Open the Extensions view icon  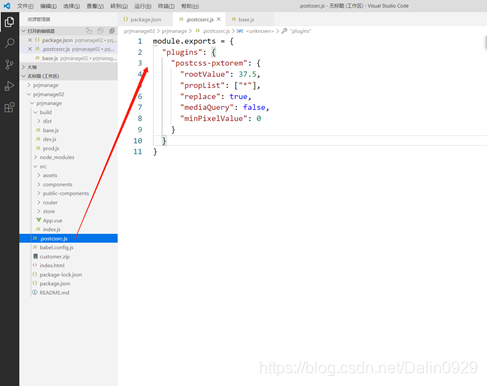tap(9, 107)
